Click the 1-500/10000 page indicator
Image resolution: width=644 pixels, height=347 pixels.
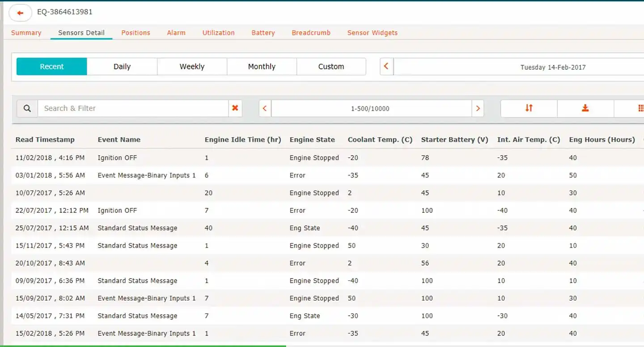(371, 108)
